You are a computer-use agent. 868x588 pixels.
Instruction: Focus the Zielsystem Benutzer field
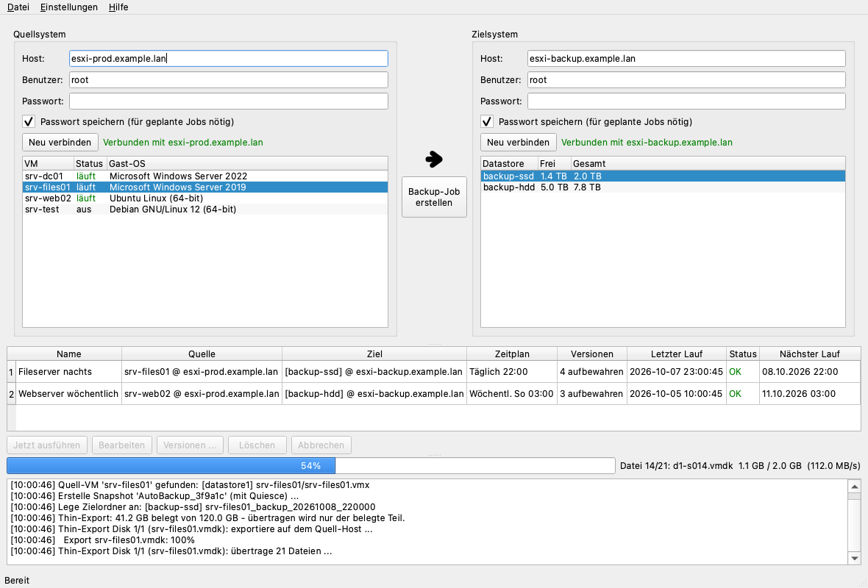pos(686,79)
